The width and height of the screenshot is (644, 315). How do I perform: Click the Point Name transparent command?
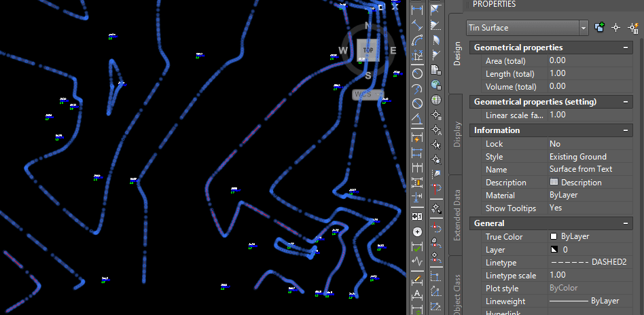(x=435, y=130)
